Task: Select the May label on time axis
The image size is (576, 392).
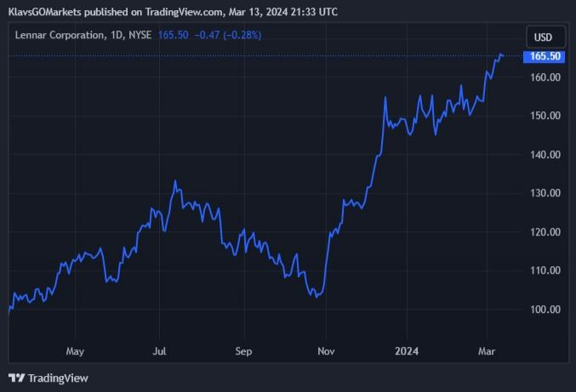Action: (75, 350)
